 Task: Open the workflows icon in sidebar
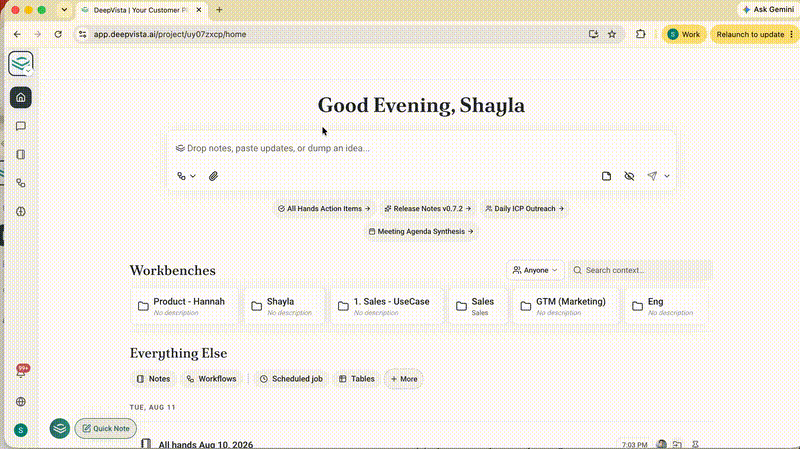point(21,183)
